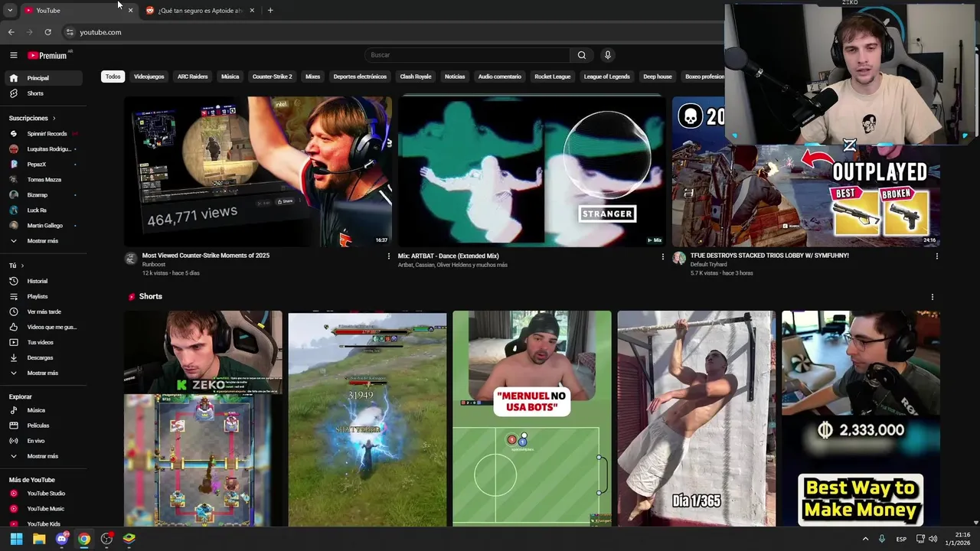Show hidden system tray icons
The image size is (980, 551).
[866, 539]
